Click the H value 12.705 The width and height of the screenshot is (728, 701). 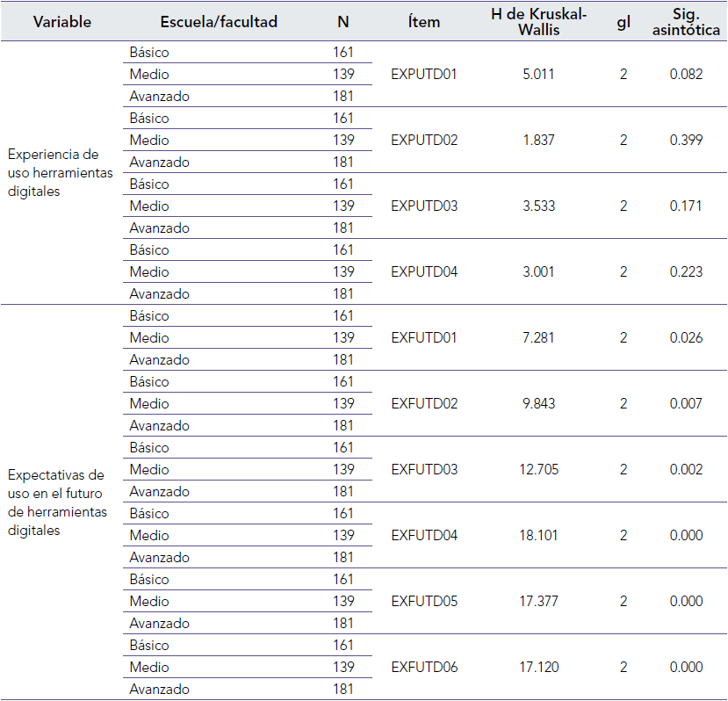click(538, 470)
